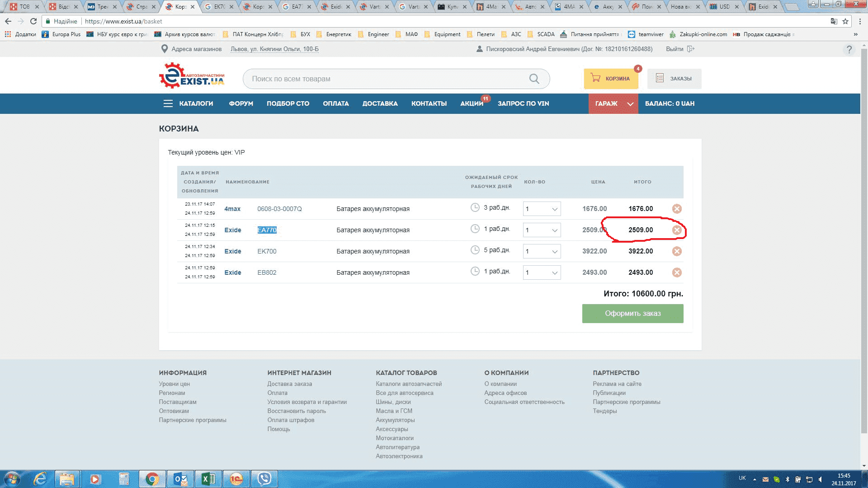The height and width of the screenshot is (488, 868).
Task: Click the search magnifier icon
Action: tap(534, 79)
